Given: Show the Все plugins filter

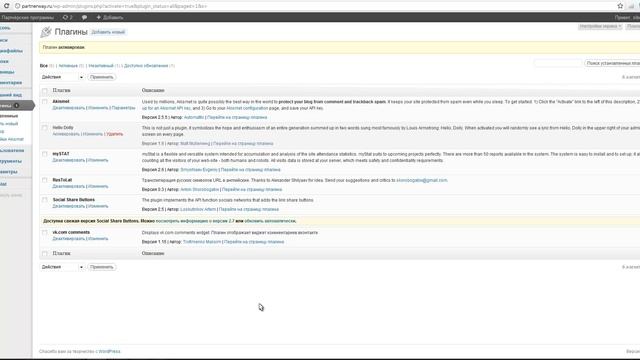Looking at the screenshot, I should (x=44, y=66).
